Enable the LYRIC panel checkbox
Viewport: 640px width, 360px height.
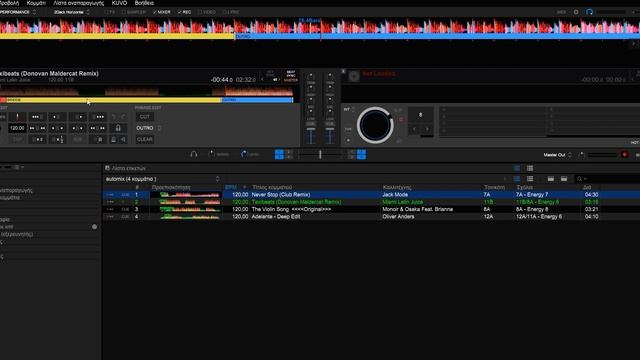tap(231, 12)
